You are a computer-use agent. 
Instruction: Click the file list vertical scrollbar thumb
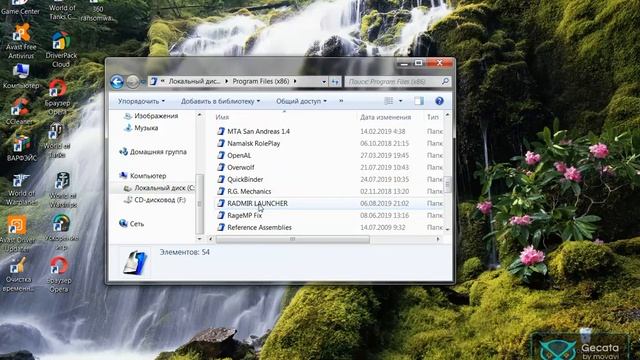pos(447,184)
